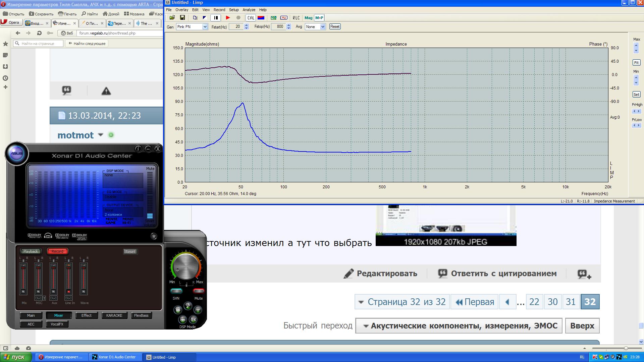This screenshot has width=644, height=362.
Task: Click the Fstop(Hz) stepper arrows
Action: 288,27
